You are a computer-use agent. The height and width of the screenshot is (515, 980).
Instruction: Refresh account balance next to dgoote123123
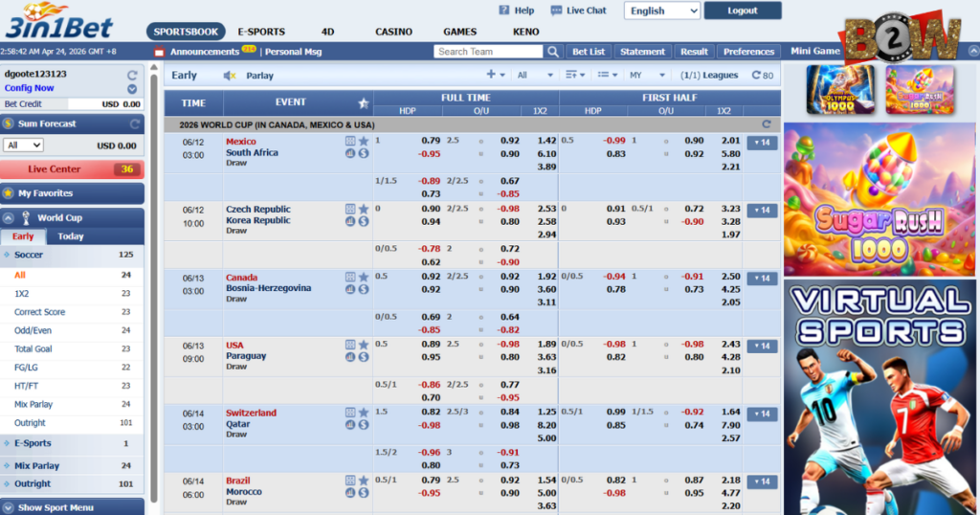pos(132,75)
